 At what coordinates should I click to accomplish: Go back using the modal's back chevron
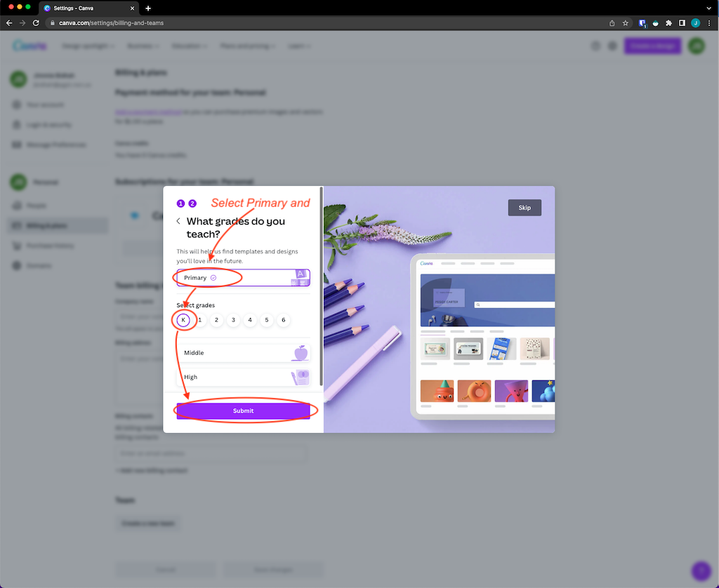click(x=178, y=221)
